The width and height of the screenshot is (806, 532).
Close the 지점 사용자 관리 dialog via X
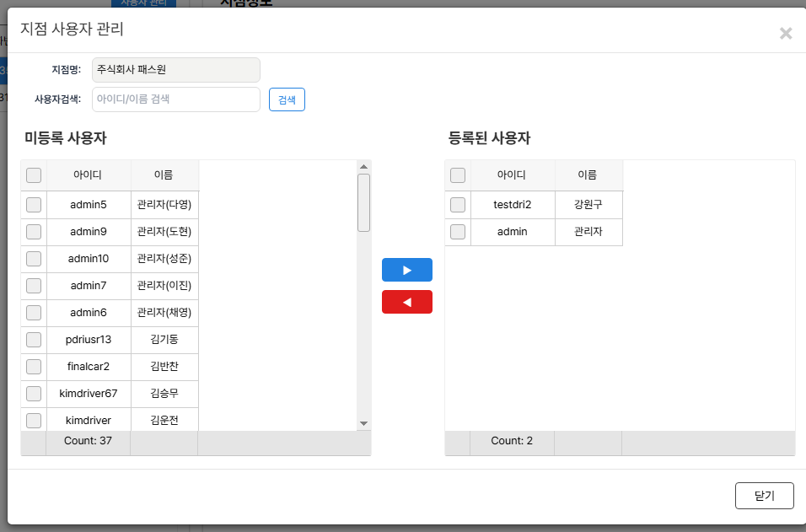pyautogui.click(x=786, y=34)
